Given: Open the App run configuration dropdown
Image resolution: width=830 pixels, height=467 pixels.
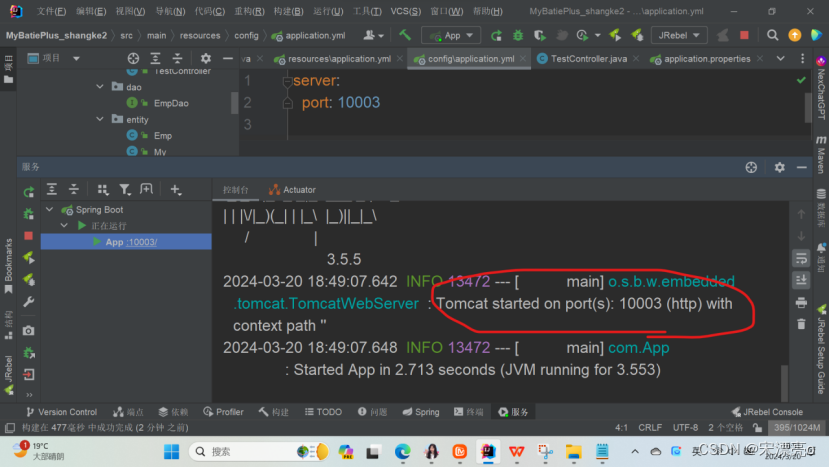Looking at the screenshot, I should [x=451, y=35].
